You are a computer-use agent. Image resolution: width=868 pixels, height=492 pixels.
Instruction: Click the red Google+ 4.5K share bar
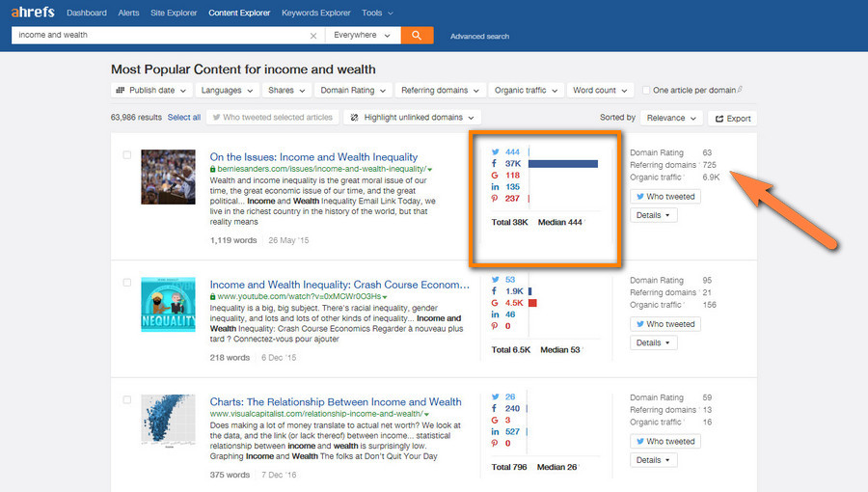(x=532, y=303)
